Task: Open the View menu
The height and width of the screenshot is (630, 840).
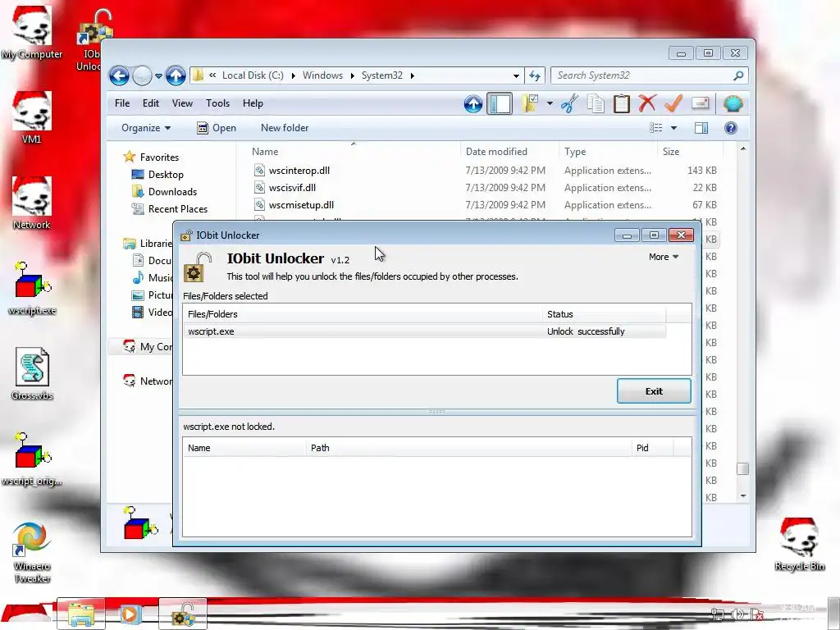Action: click(182, 103)
